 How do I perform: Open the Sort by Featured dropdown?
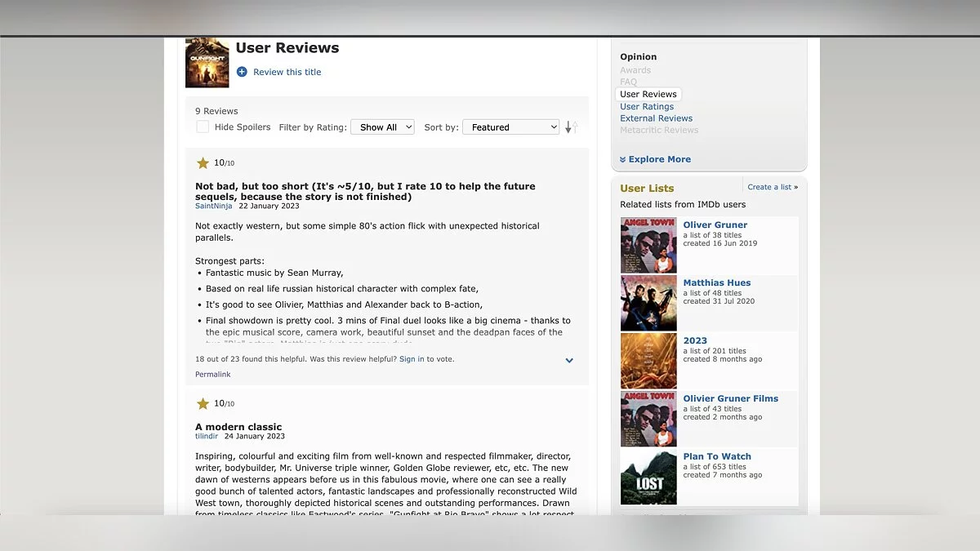tap(510, 127)
